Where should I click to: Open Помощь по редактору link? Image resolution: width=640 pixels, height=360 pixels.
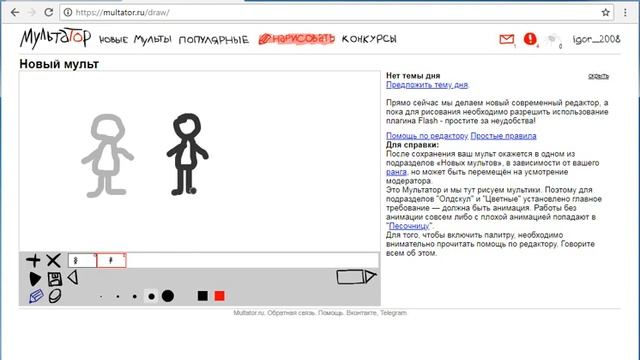[427, 136]
